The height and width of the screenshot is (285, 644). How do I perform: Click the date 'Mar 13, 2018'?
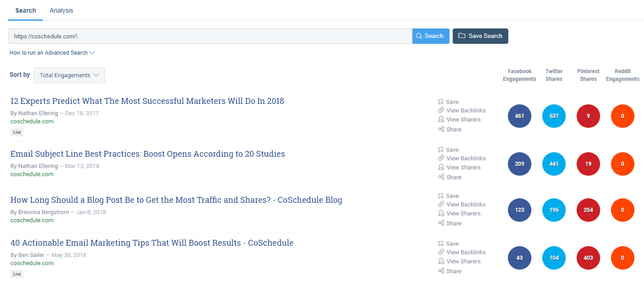point(82,166)
